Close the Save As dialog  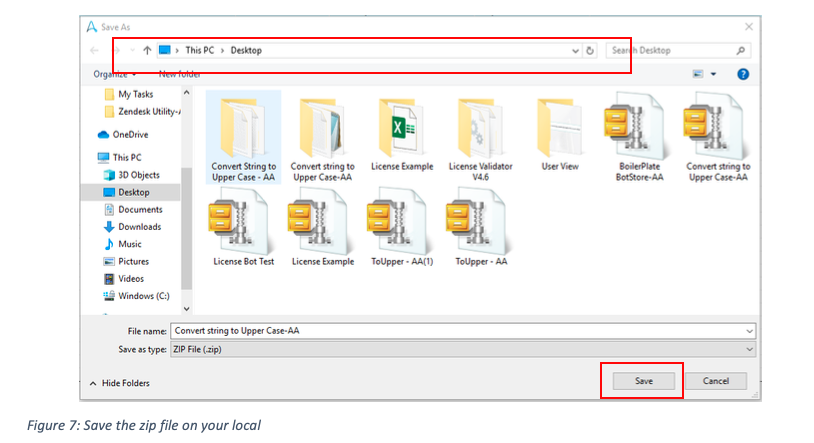pos(749,26)
